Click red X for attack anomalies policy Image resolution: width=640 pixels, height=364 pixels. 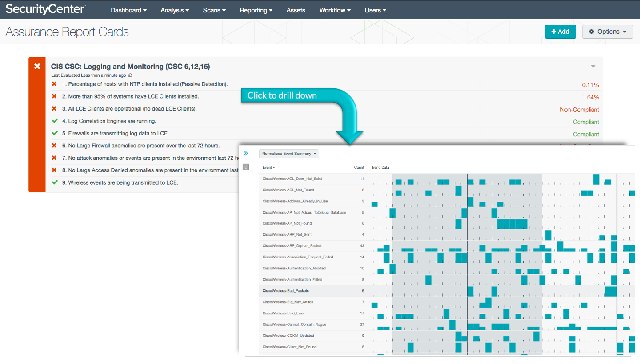pyautogui.click(x=54, y=158)
